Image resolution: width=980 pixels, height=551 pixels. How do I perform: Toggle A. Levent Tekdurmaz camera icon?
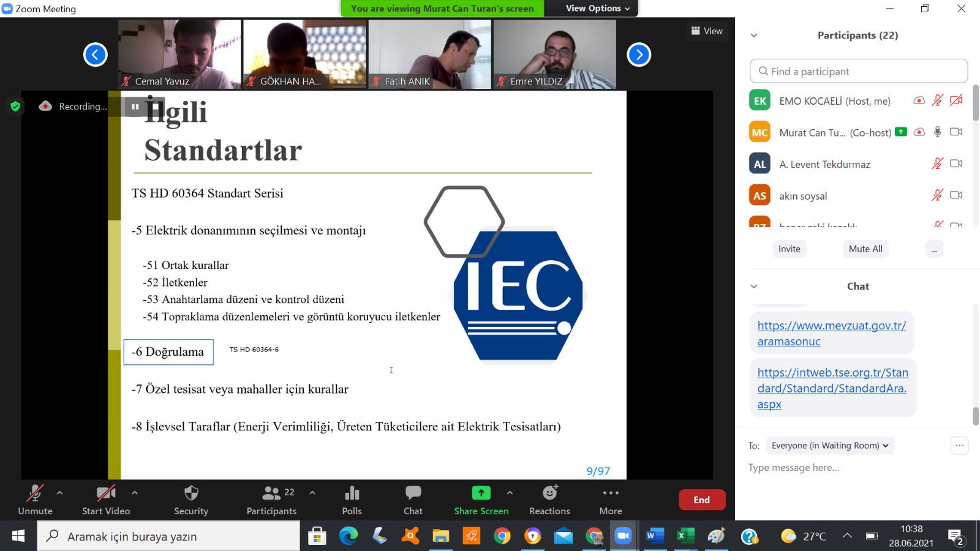(956, 163)
